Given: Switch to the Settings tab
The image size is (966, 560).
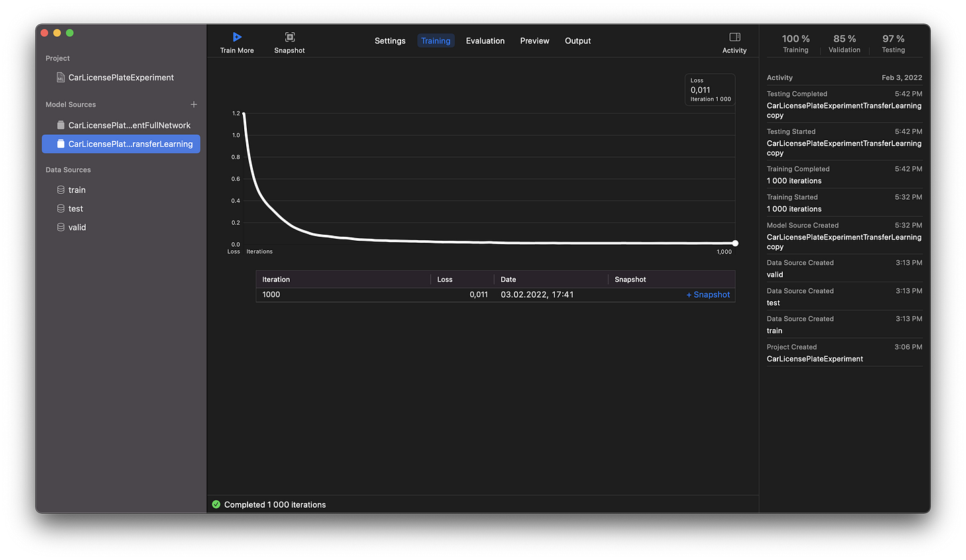Looking at the screenshot, I should tap(390, 41).
